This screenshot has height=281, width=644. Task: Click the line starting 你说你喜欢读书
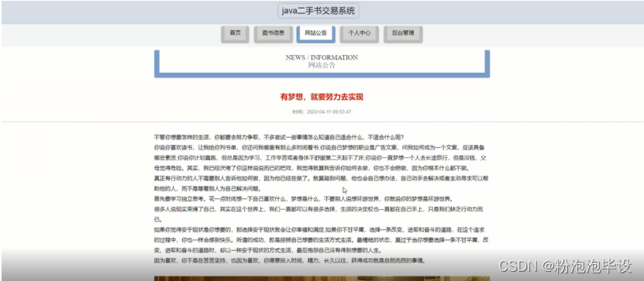(x=319, y=147)
